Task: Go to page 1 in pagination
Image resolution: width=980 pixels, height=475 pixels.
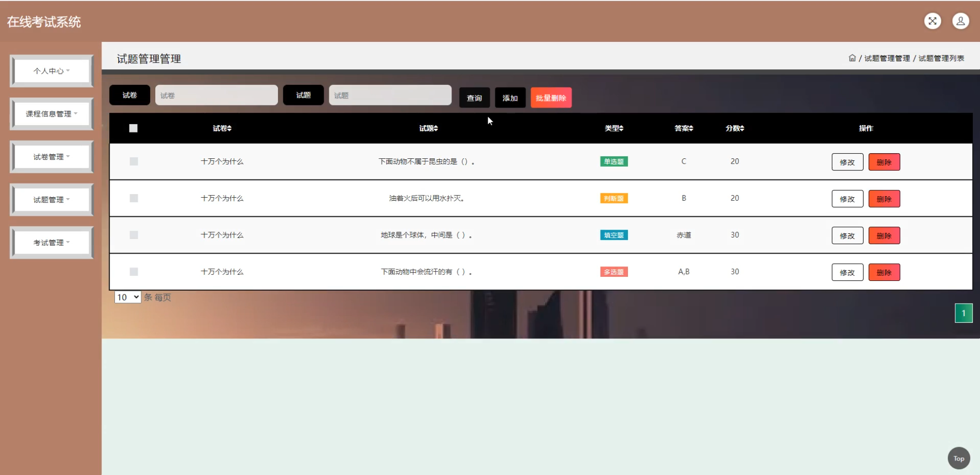Action: pyautogui.click(x=963, y=313)
